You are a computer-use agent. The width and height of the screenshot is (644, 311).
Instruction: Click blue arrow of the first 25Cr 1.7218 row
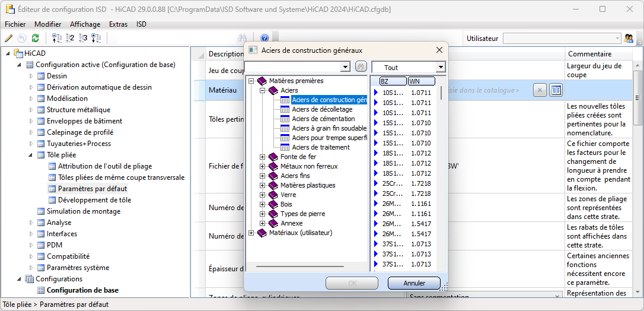pos(375,183)
